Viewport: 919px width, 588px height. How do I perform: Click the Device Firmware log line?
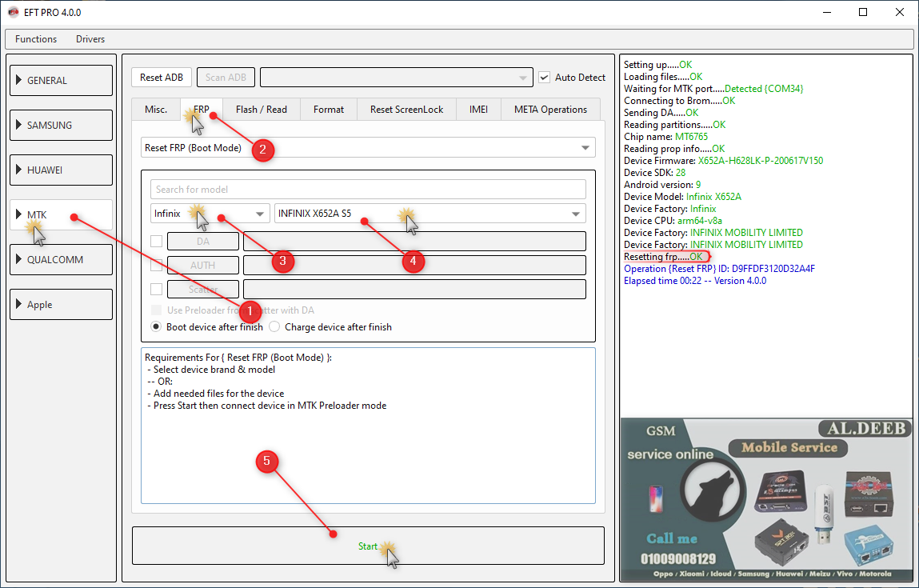point(723,161)
